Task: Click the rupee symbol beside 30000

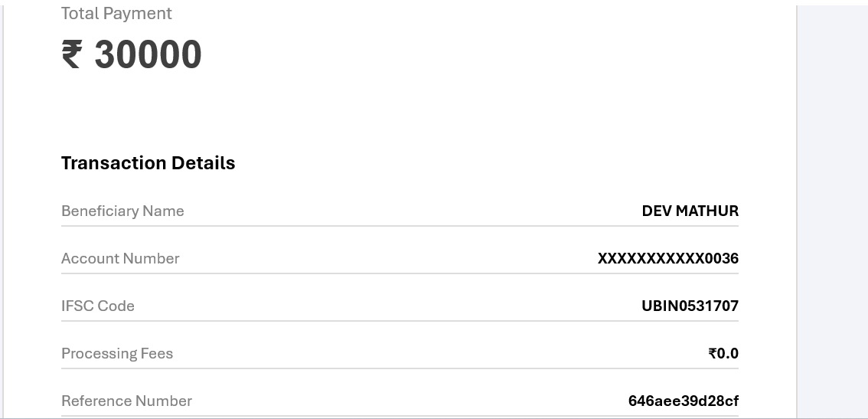Action: 71,55
